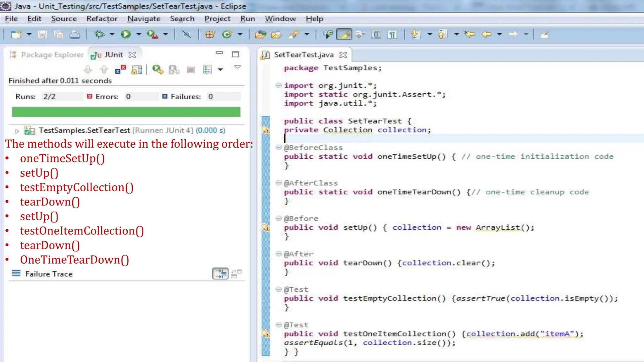This screenshot has width=644, height=362.
Task: Click the green Run button
Action: [126, 34]
